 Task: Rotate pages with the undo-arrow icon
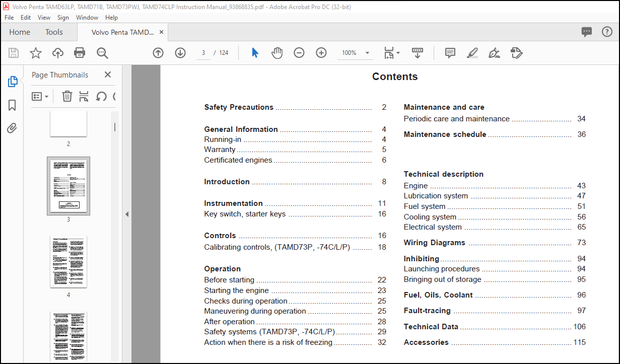[x=101, y=96]
